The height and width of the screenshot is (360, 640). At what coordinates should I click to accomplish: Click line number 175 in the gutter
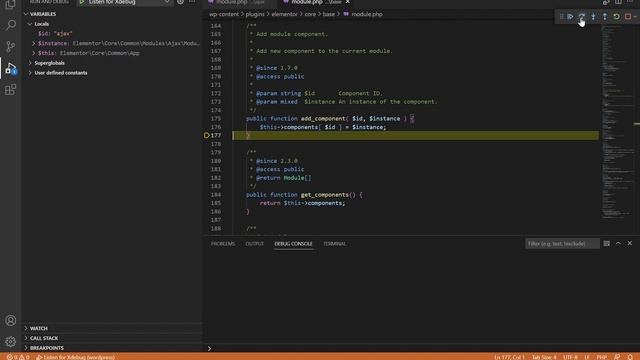(x=216, y=118)
